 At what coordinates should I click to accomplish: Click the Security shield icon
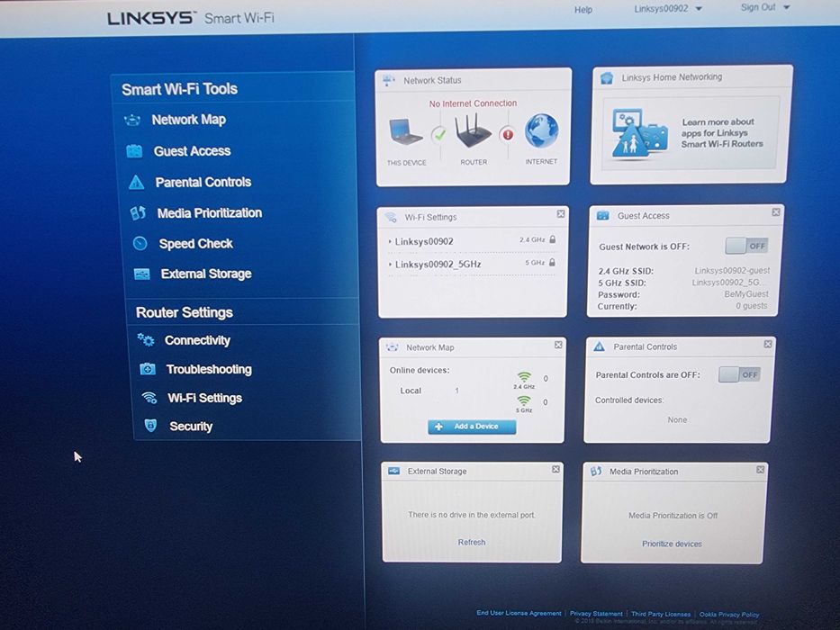(151, 426)
